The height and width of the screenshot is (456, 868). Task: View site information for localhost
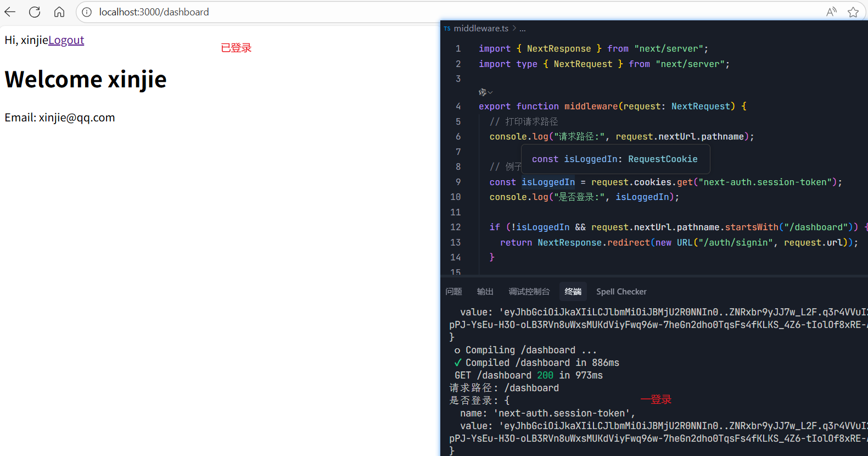point(87,12)
